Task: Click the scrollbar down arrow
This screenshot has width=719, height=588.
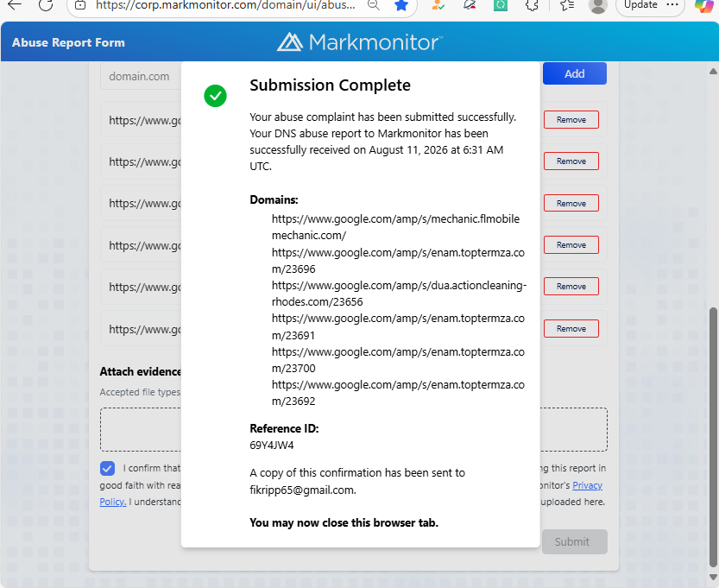Action: 713,577
